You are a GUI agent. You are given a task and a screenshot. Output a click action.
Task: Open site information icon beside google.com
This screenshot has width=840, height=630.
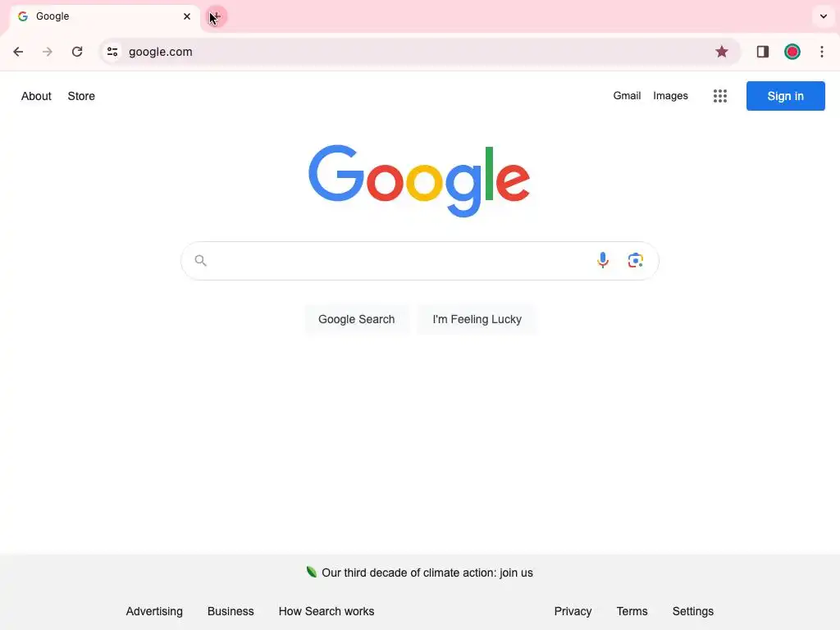pos(112,52)
